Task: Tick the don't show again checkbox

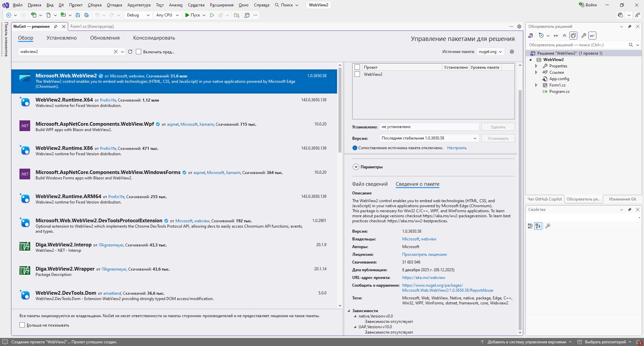Action: [x=22, y=325]
